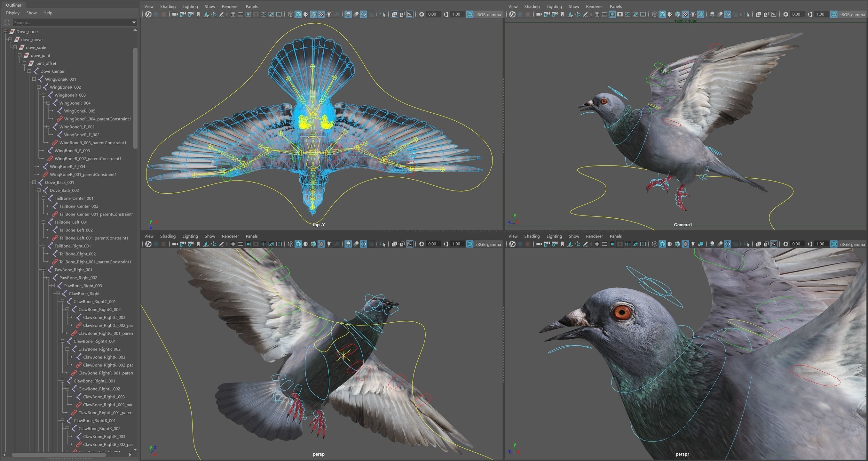Open the Renderer menu in Camera1 viewport

click(x=594, y=6)
